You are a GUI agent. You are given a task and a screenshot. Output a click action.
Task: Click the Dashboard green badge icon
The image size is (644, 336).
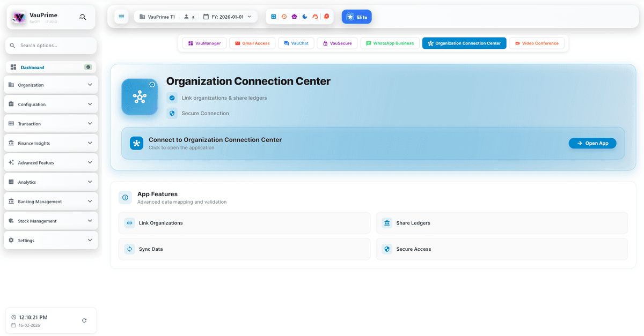[88, 67]
